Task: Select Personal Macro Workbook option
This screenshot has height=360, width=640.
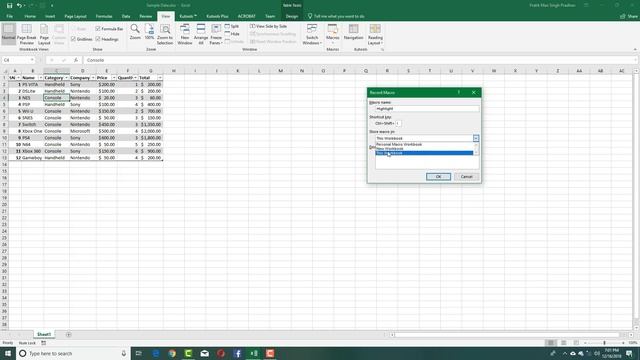Action: [x=424, y=144]
